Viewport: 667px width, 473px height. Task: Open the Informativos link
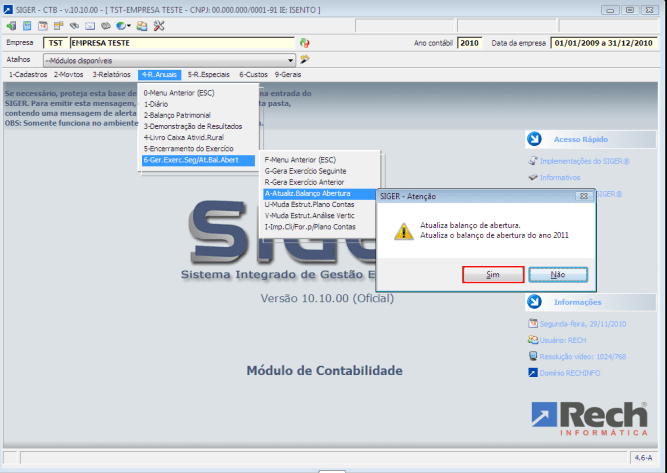[560, 177]
